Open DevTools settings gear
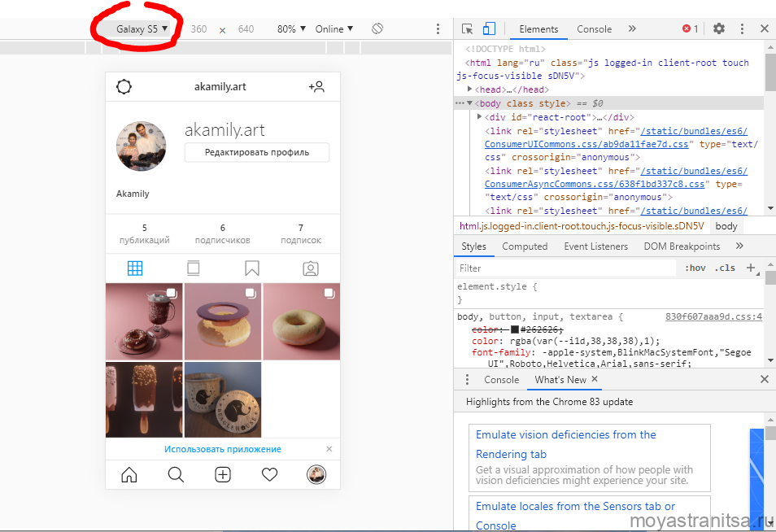 pyautogui.click(x=719, y=28)
